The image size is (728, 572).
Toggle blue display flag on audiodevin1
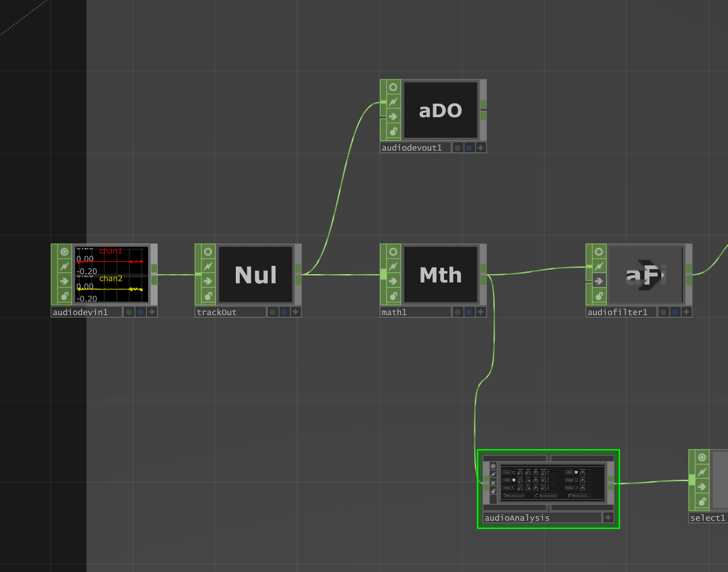click(x=140, y=312)
